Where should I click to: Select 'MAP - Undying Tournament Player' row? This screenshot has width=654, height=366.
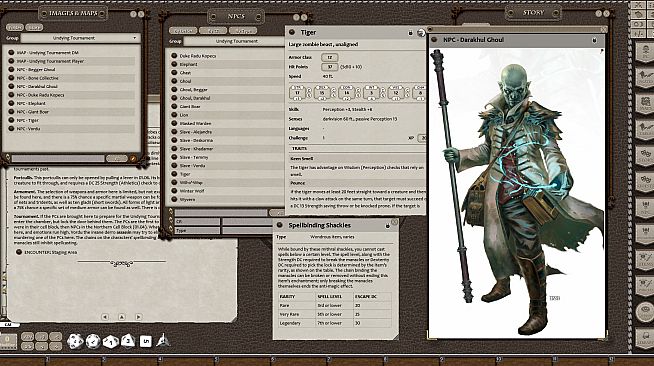pos(72,61)
